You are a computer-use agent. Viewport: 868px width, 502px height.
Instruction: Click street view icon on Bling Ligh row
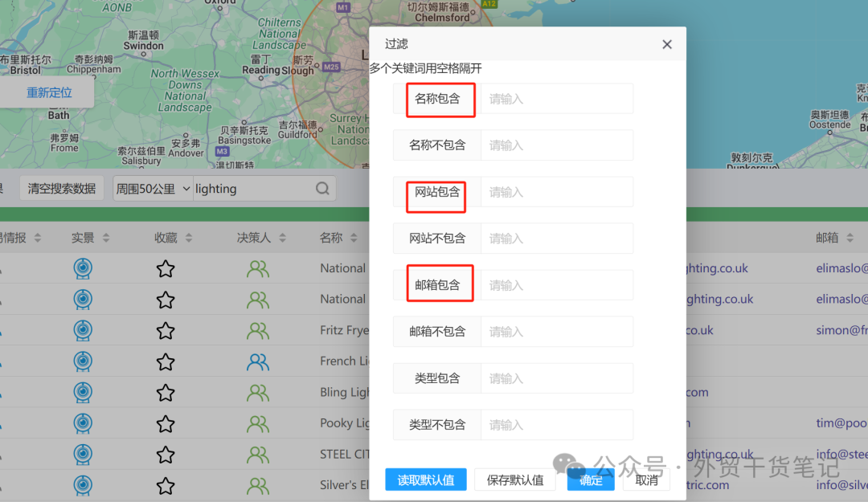coord(82,392)
